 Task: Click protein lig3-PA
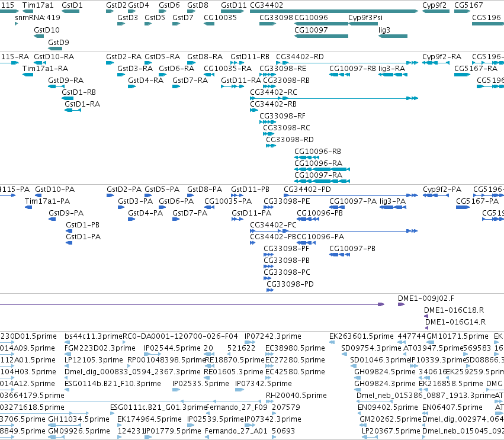point(393,201)
